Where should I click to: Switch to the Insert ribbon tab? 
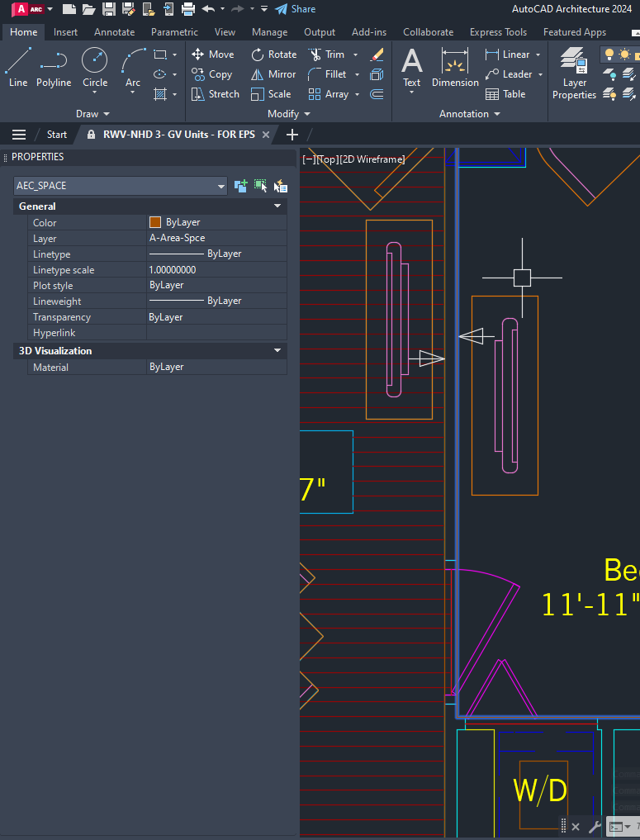tap(65, 32)
